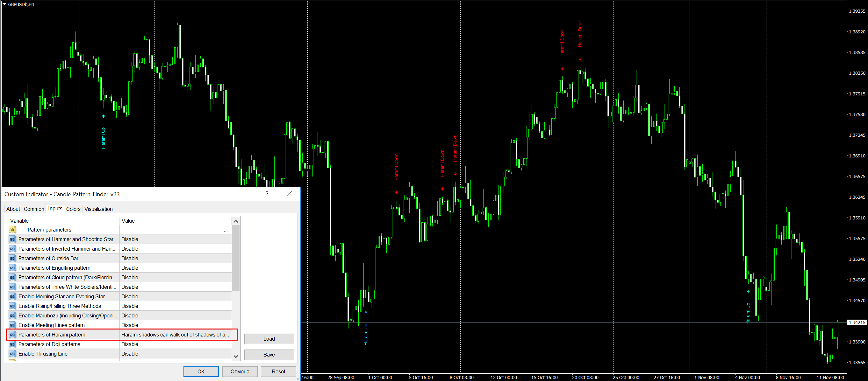Click the price label 1.34215 on the price axis

pyautogui.click(x=857, y=322)
